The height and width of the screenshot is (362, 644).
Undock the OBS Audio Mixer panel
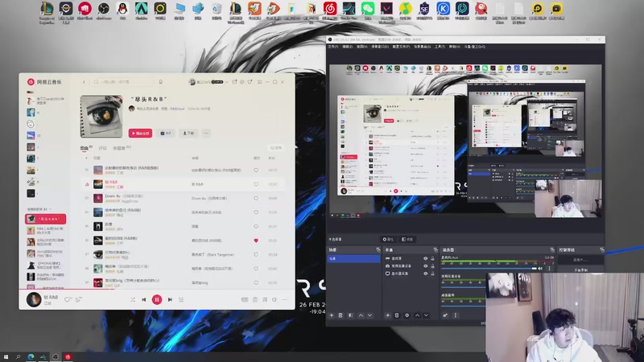point(552,249)
